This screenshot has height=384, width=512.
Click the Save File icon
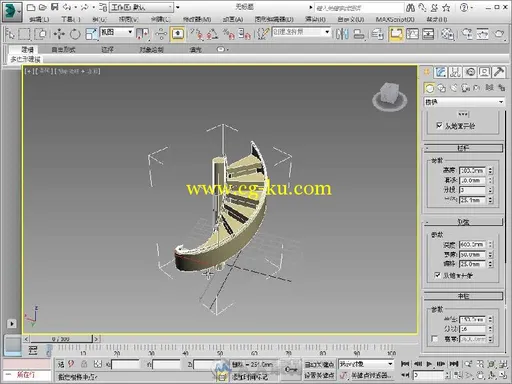click(x=54, y=7)
